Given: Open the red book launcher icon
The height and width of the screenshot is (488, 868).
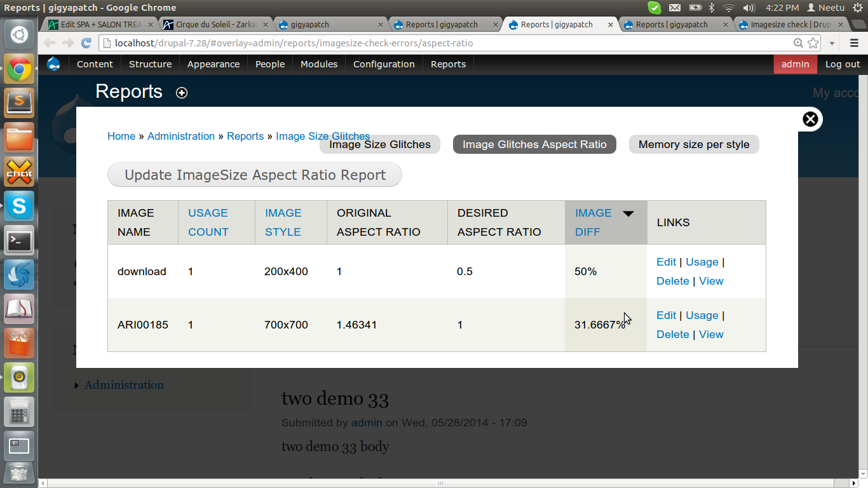Looking at the screenshot, I should [x=19, y=309].
